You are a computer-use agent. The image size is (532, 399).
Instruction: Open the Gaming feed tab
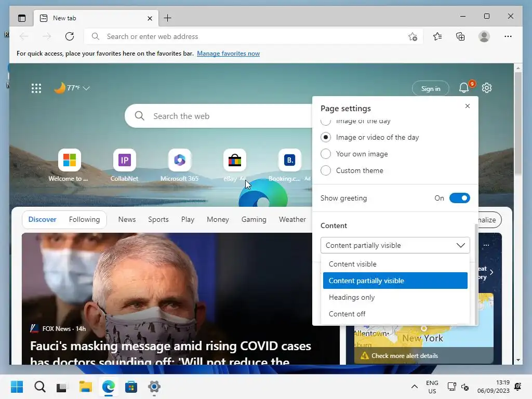tap(254, 220)
